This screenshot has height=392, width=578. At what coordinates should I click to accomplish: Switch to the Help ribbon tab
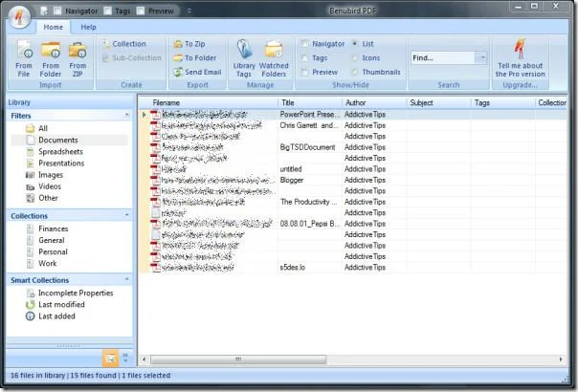[88, 28]
